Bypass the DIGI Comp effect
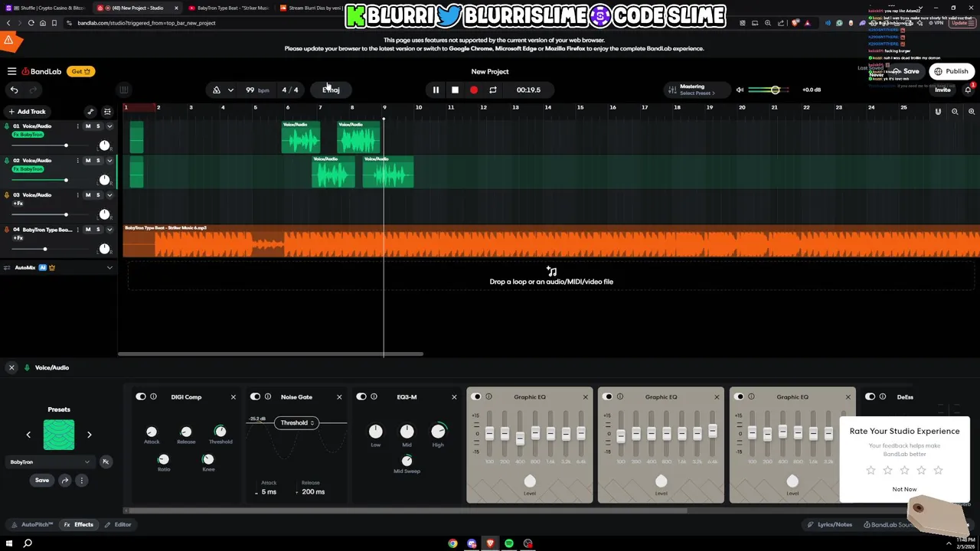 tap(141, 397)
